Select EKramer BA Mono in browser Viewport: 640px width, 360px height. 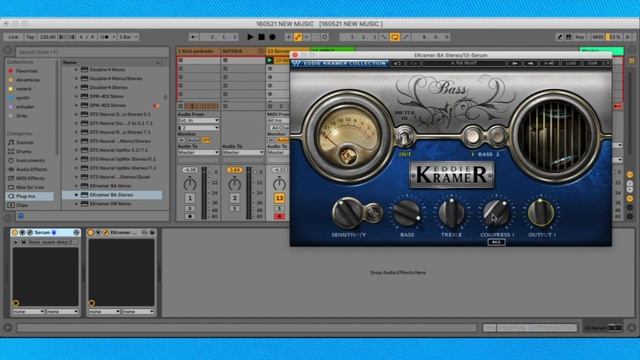(x=110, y=186)
